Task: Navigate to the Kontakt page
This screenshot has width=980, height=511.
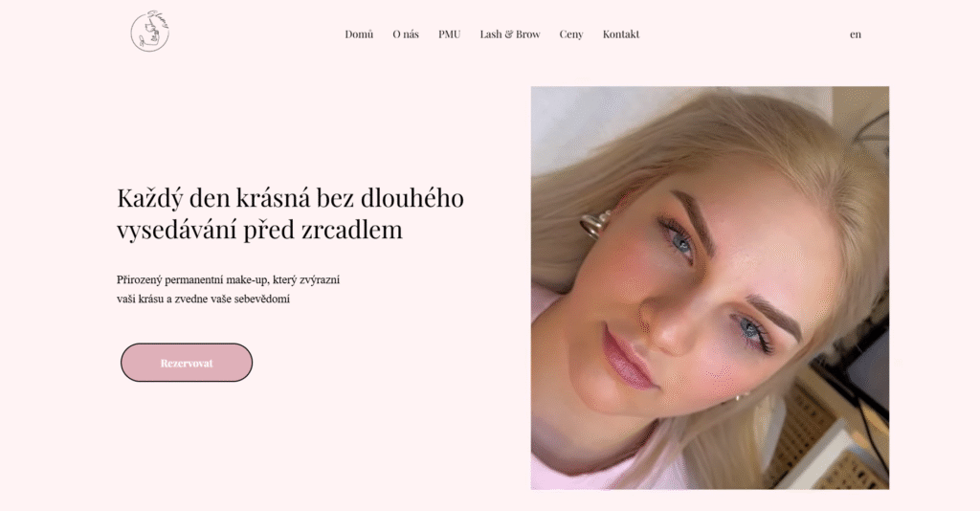Action: pos(620,34)
